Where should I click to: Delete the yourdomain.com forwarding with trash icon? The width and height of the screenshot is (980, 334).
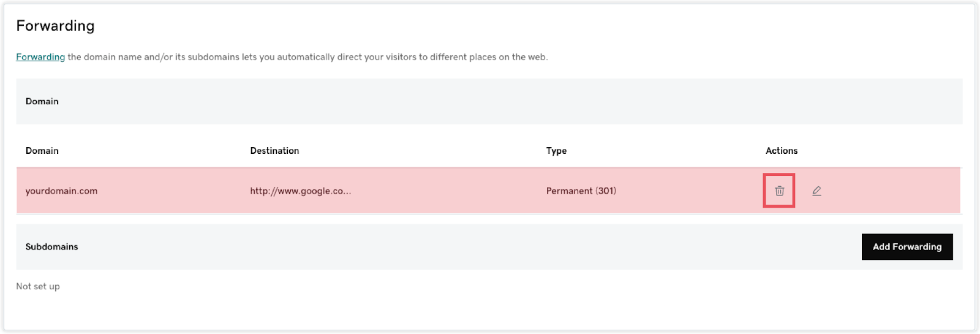tap(779, 191)
